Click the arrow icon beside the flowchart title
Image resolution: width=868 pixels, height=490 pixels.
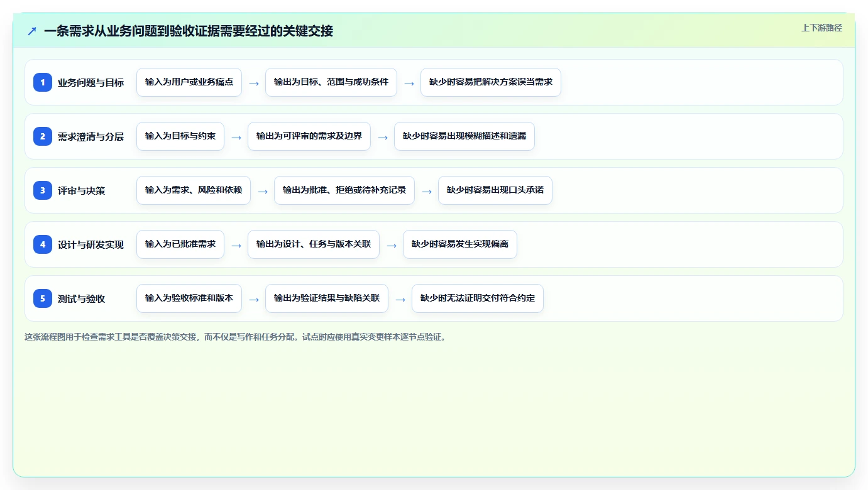[32, 31]
